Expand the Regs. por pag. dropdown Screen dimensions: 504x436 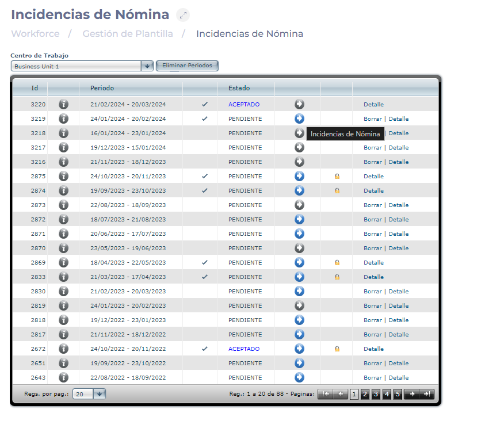(x=99, y=394)
